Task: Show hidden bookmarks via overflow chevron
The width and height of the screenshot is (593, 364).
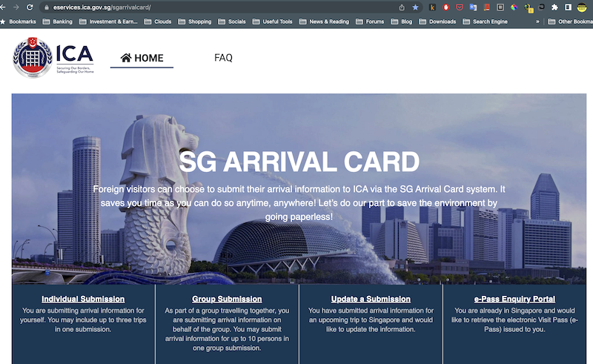Action: [537, 21]
